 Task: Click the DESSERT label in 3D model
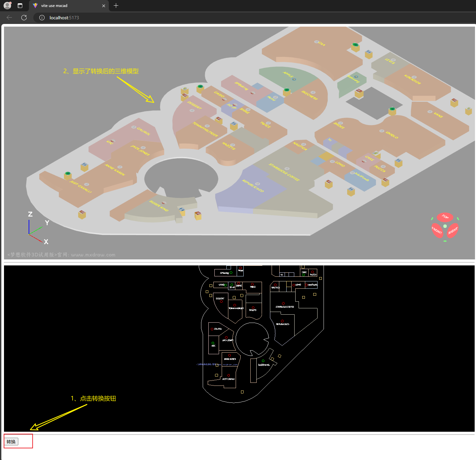(194, 105)
